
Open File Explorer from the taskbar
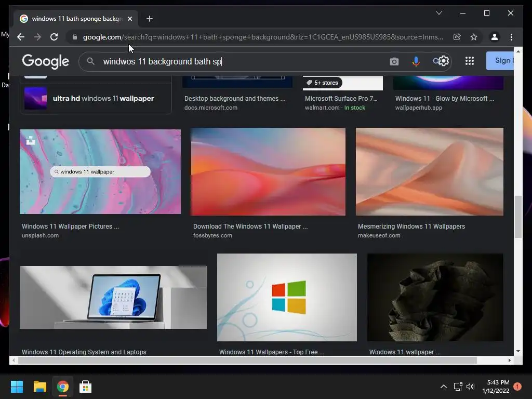click(x=39, y=387)
